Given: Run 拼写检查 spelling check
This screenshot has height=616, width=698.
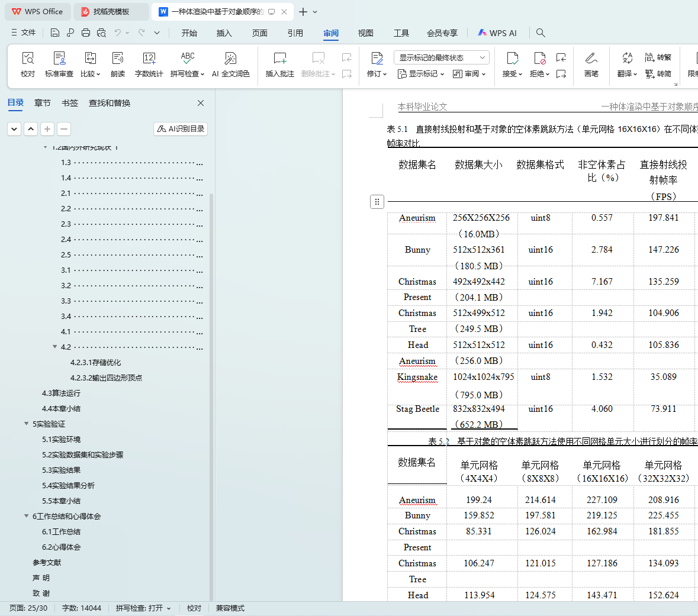Looking at the screenshot, I should click(188, 64).
